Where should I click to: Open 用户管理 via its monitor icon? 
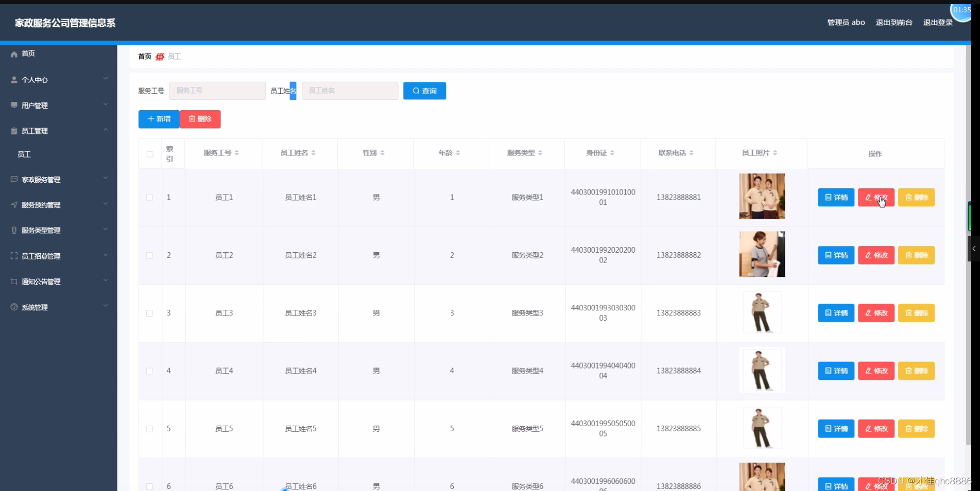click(x=13, y=105)
